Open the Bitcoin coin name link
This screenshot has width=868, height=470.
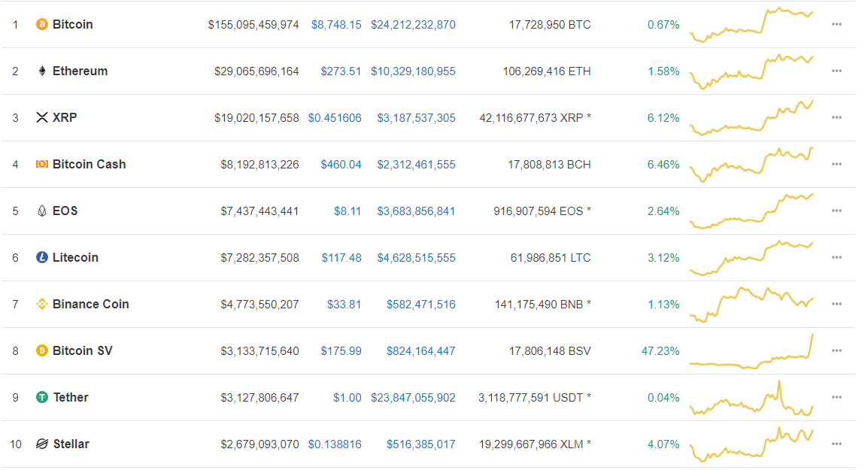pyautogui.click(x=72, y=24)
